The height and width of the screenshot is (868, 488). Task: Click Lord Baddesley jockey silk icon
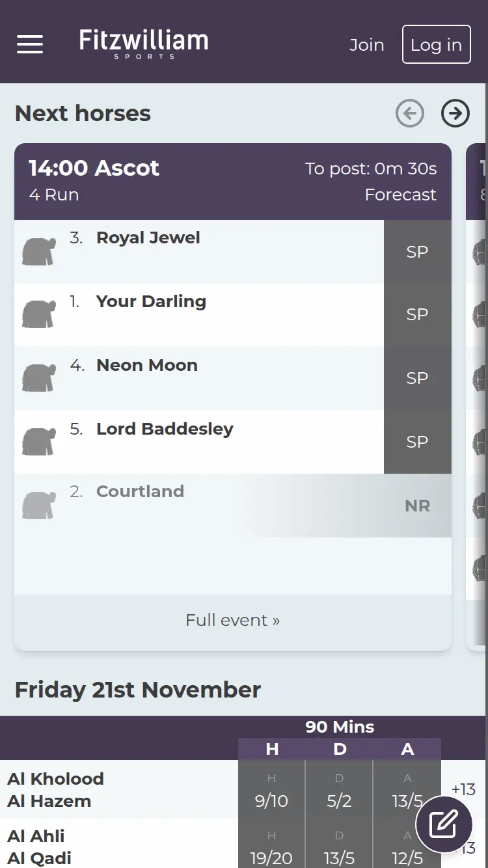tap(38, 442)
